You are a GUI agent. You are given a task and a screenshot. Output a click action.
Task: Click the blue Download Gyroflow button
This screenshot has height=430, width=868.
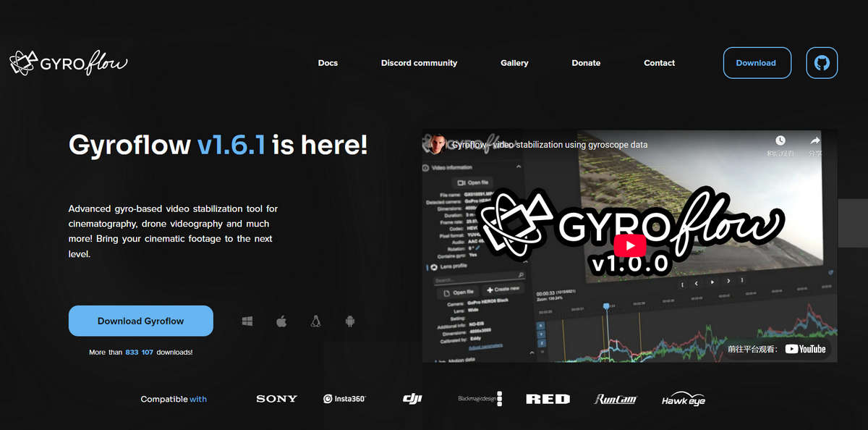(141, 321)
